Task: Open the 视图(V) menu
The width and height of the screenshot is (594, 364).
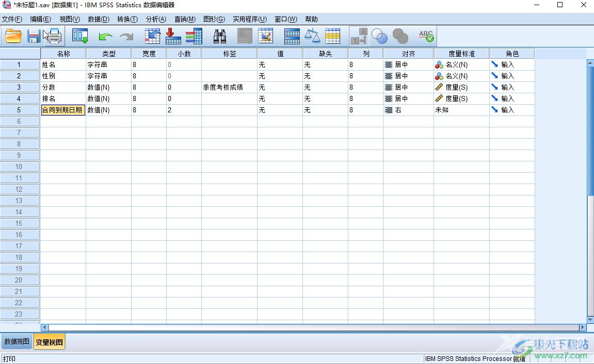Action: pos(70,19)
